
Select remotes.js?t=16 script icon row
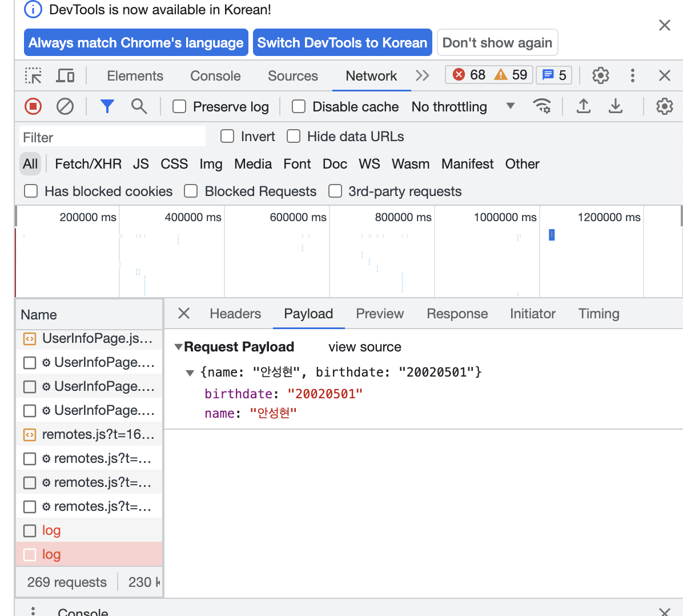pyautogui.click(x=89, y=434)
